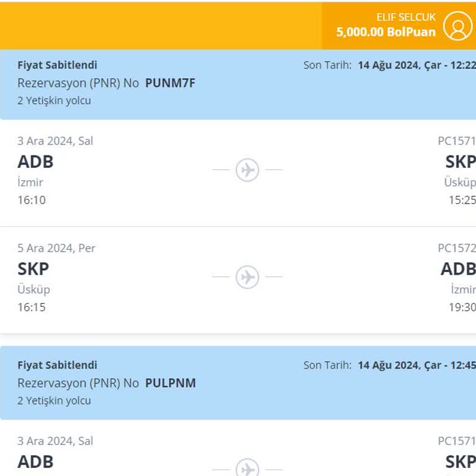Open the 5,000.00 BolPuan balance

tap(386, 32)
